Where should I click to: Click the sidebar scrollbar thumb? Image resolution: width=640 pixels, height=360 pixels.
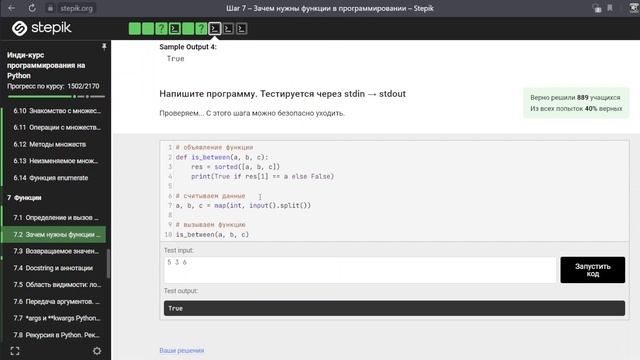point(108,263)
